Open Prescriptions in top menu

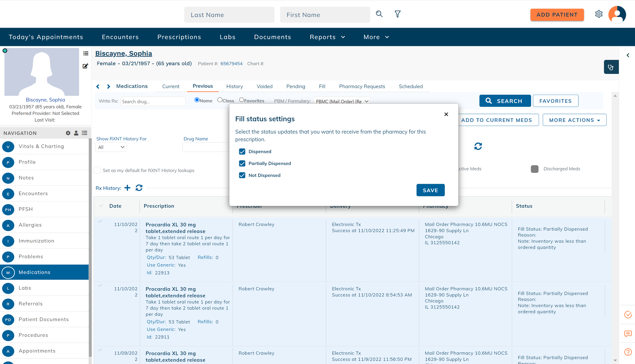179,37
